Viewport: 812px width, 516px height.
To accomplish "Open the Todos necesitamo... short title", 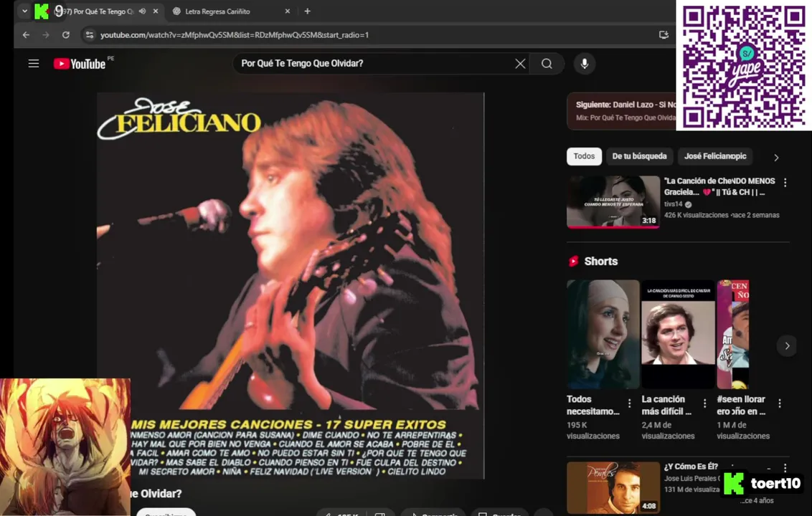I will click(x=593, y=405).
